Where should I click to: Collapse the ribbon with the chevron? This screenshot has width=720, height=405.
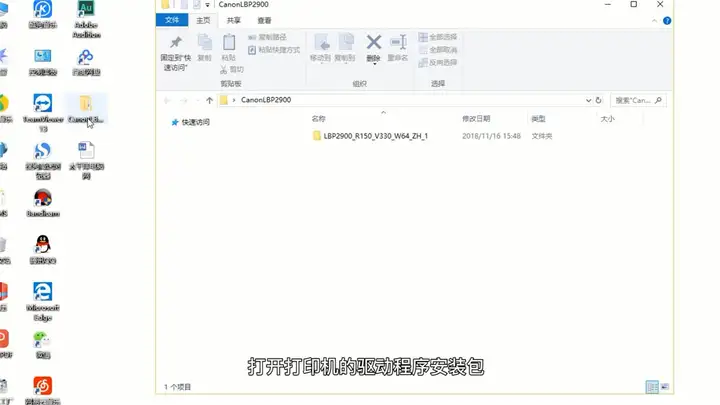click(x=654, y=21)
